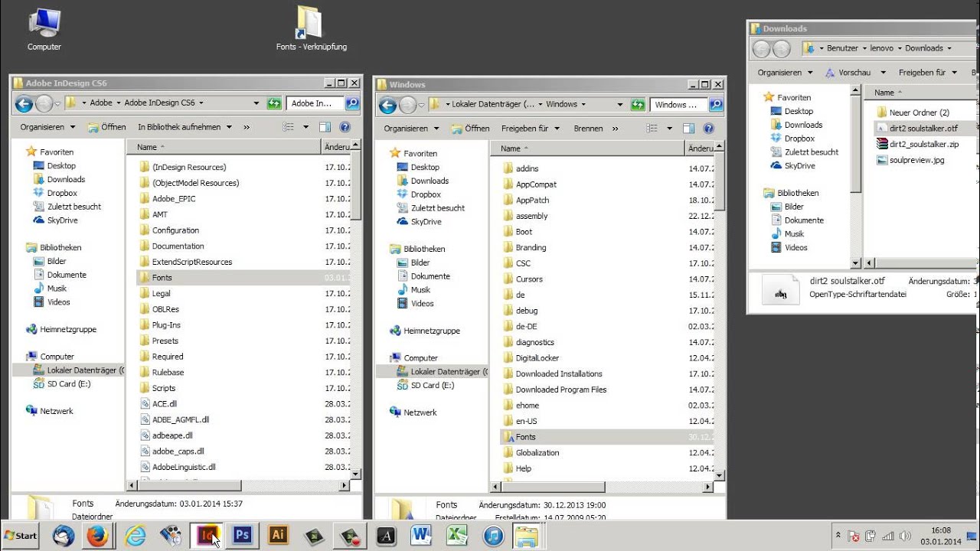Image resolution: width=980 pixels, height=551 pixels.
Task: Select the Computer desktop icon
Action: tap(44, 29)
